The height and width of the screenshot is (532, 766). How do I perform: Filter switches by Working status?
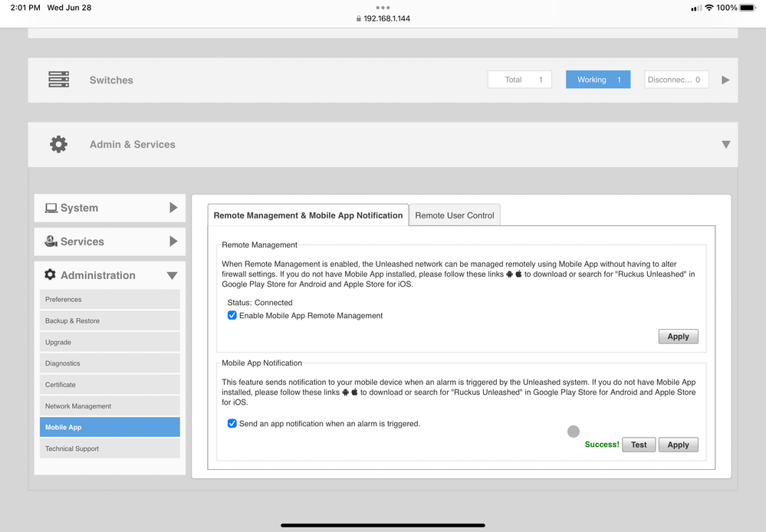coord(598,80)
